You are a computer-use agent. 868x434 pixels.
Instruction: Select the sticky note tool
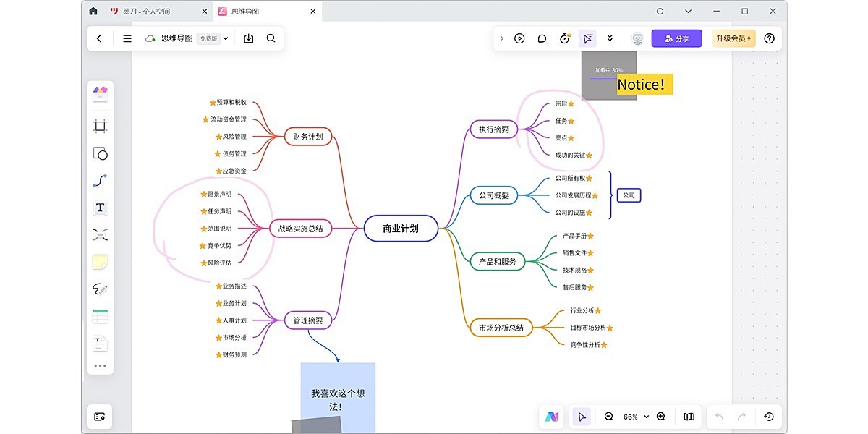pyautogui.click(x=100, y=261)
